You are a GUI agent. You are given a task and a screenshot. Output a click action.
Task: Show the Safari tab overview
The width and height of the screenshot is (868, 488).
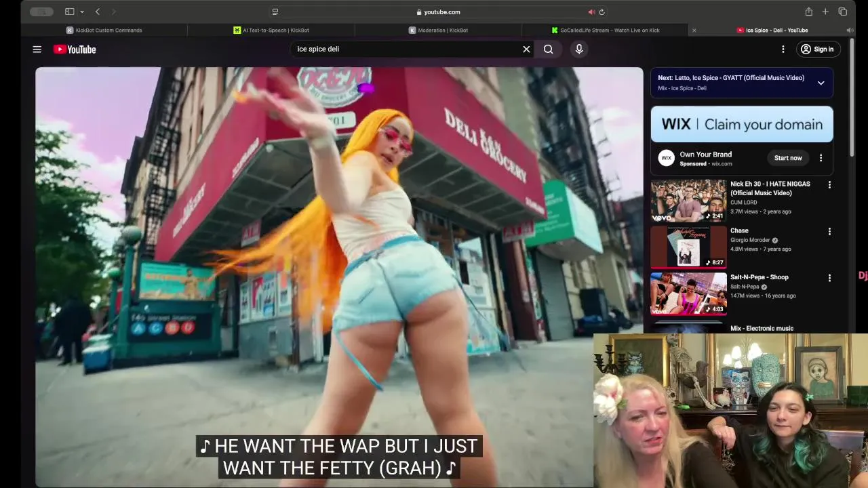842,12
